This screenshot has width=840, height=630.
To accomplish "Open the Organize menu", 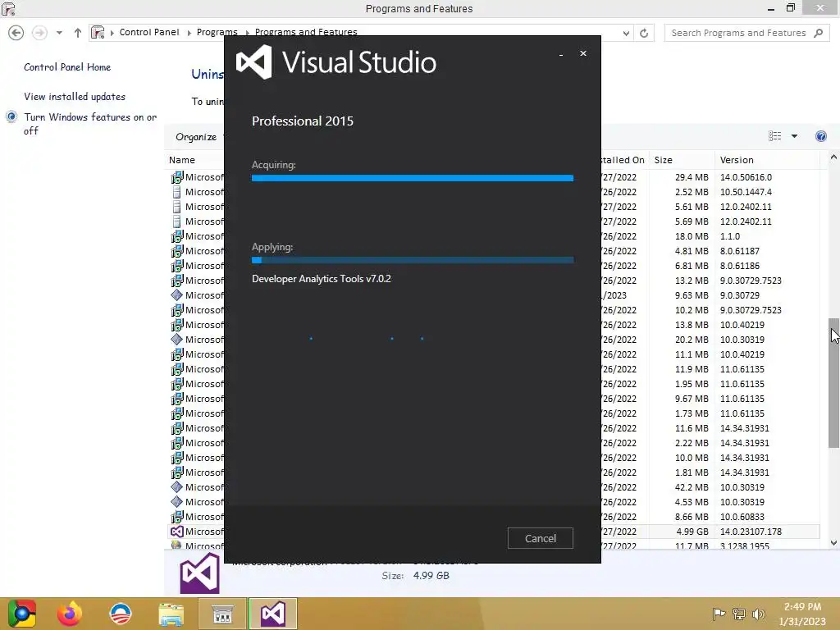I will (x=196, y=137).
